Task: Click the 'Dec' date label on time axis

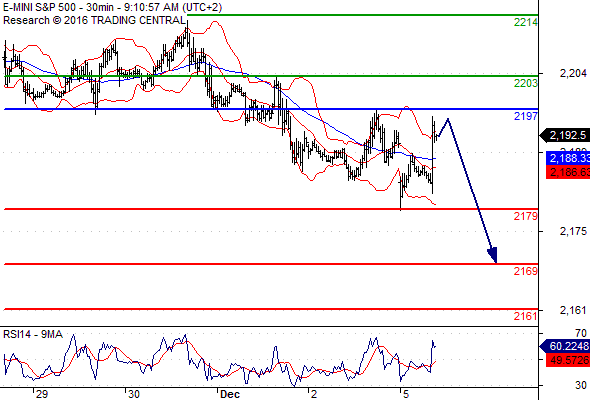Action: [230, 394]
